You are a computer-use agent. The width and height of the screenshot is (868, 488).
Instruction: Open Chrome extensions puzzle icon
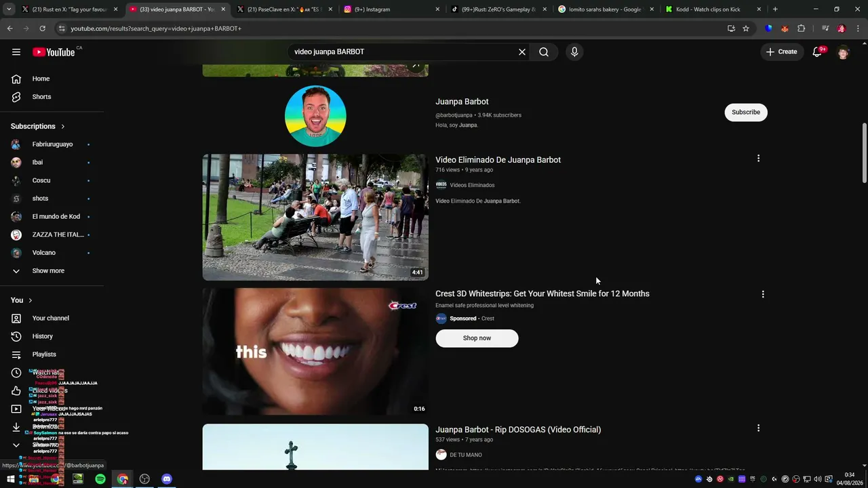pos(801,28)
